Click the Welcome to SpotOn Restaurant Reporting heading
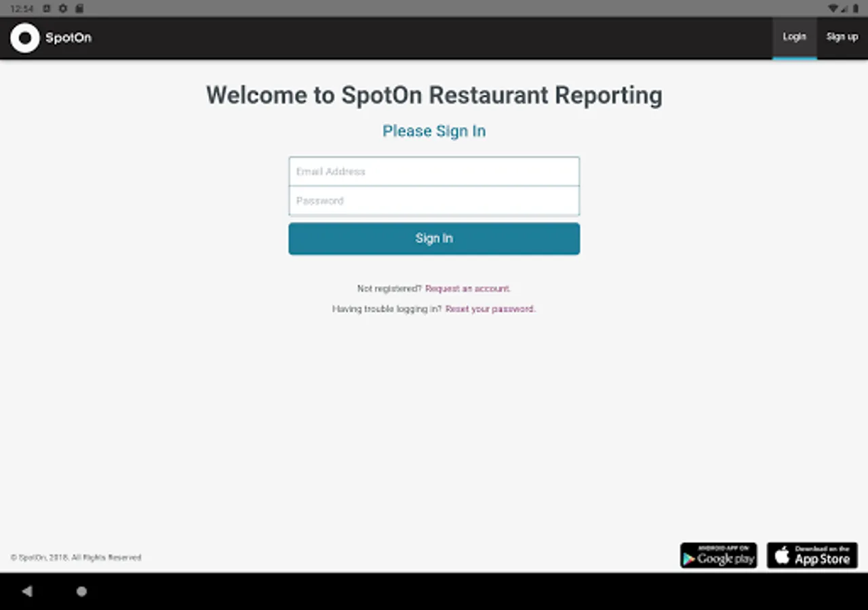The height and width of the screenshot is (610, 868). coord(434,95)
